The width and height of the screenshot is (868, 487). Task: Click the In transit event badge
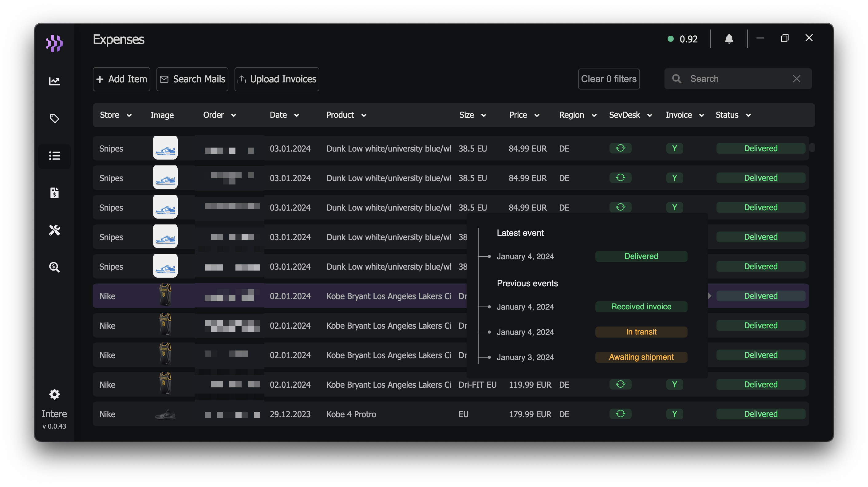click(641, 332)
